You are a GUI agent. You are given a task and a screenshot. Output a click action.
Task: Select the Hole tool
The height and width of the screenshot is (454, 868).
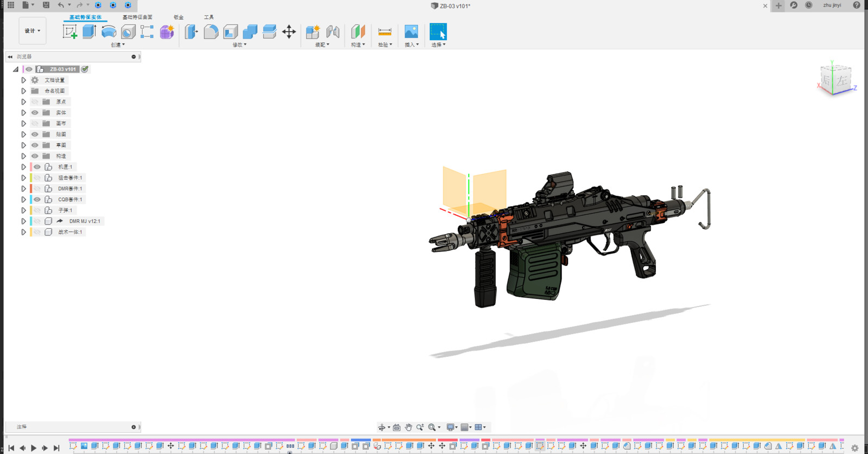coord(128,31)
